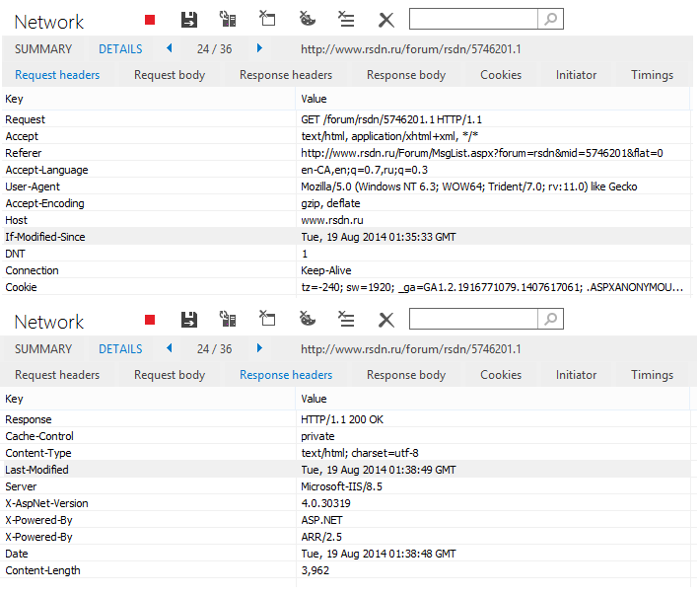The image size is (700, 595).
Task: Stop network capture in the bottom panel
Action: pyautogui.click(x=150, y=320)
